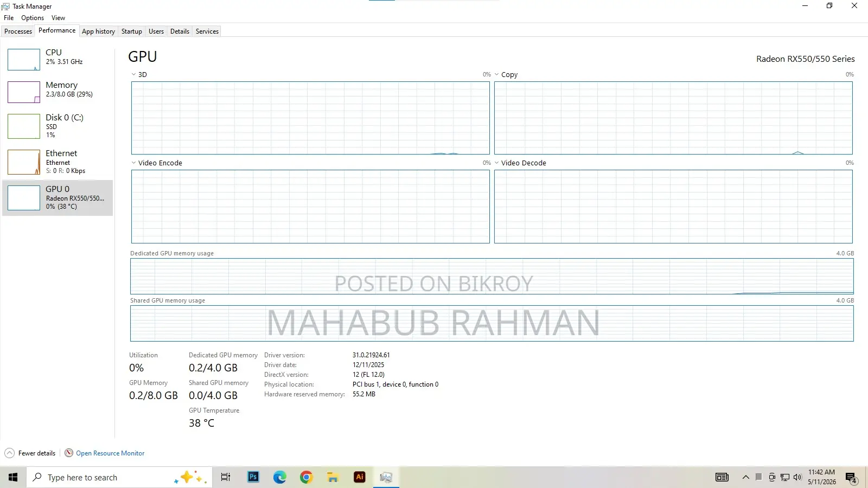Viewport: 868px width, 488px height.
Task: Open Resource Monitor link
Action: [x=110, y=453]
